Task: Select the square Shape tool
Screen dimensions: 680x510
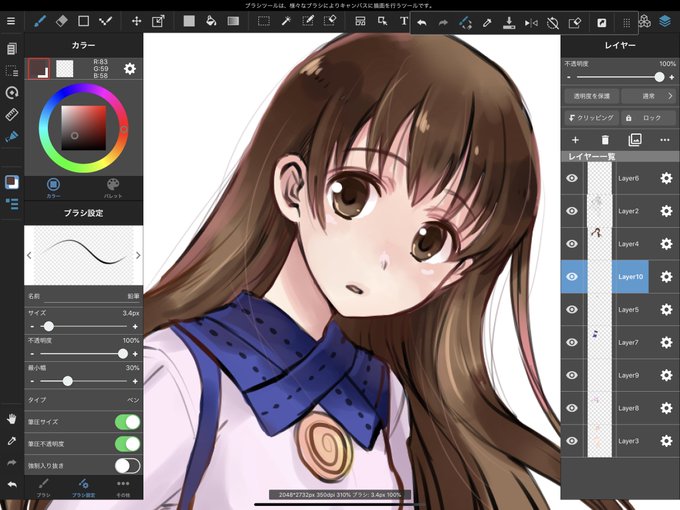Action: click(x=83, y=21)
